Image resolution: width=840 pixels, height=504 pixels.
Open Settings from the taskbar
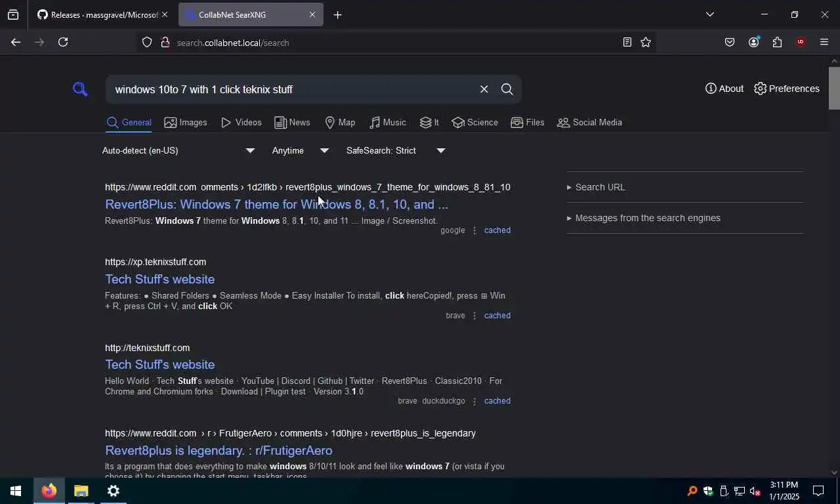coord(113,491)
